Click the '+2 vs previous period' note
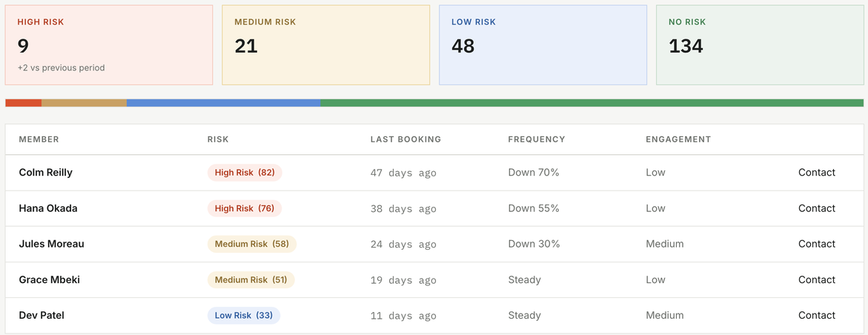The image size is (868, 335). pyautogui.click(x=61, y=68)
